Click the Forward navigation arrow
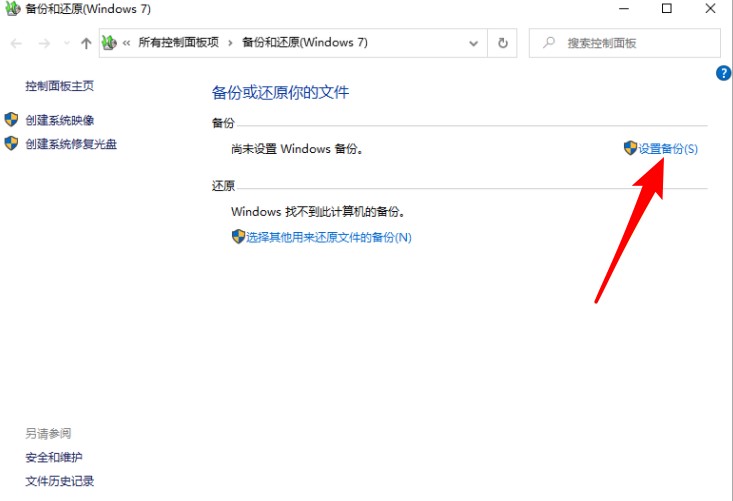The height and width of the screenshot is (501, 733). tap(44, 43)
